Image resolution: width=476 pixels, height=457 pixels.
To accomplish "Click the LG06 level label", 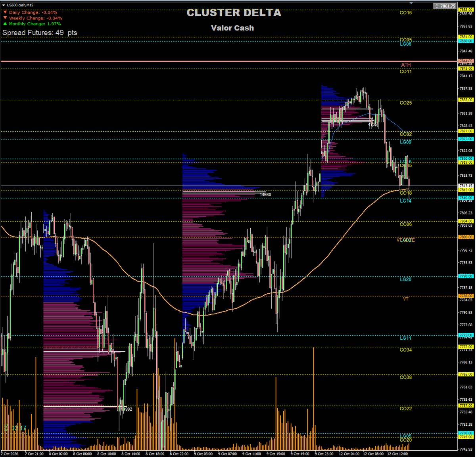I will pyautogui.click(x=406, y=44).
